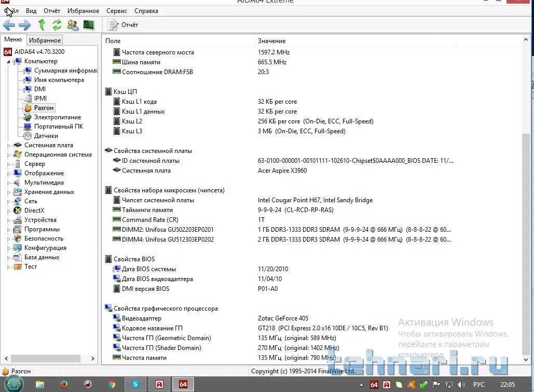Click the green Up arrow toolbar icon
The width and height of the screenshot is (534, 392).
tap(42, 25)
